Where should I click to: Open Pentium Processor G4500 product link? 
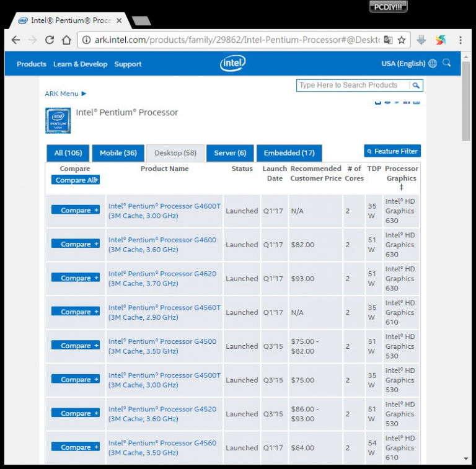162,346
